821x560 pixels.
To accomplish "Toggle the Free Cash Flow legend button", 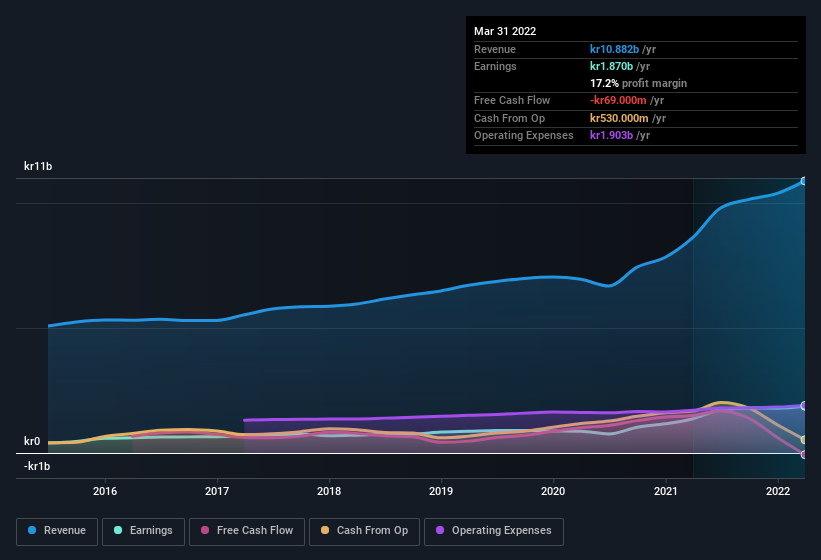I will pos(247,531).
